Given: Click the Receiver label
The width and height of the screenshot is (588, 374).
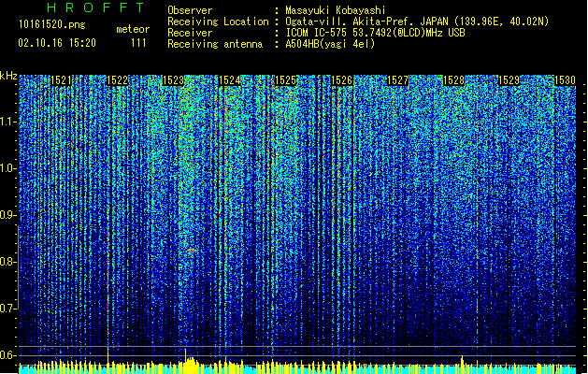Looking at the screenshot, I should coord(190,33).
